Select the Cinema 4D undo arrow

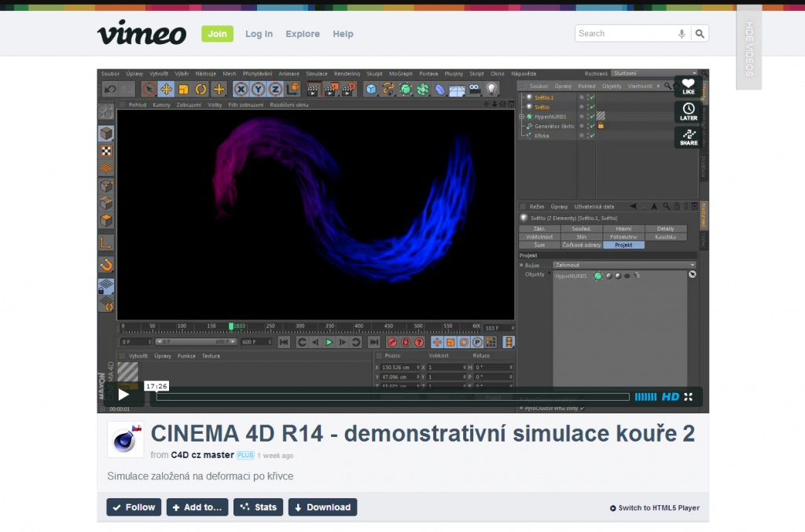pyautogui.click(x=110, y=90)
